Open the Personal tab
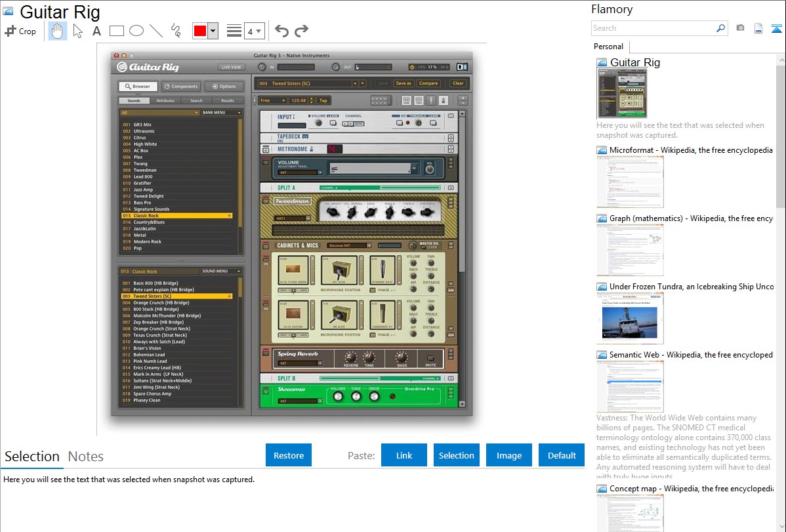The width and height of the screenshot is (786, 532). 609,47
